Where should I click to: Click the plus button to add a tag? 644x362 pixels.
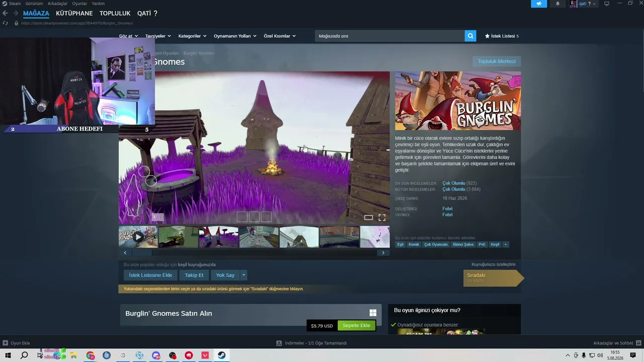pyautogui.click(x=506, y=244)
